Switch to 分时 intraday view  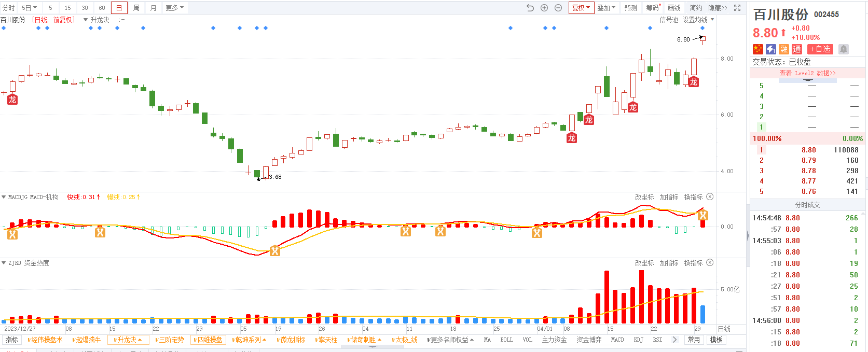coord(9,8)
